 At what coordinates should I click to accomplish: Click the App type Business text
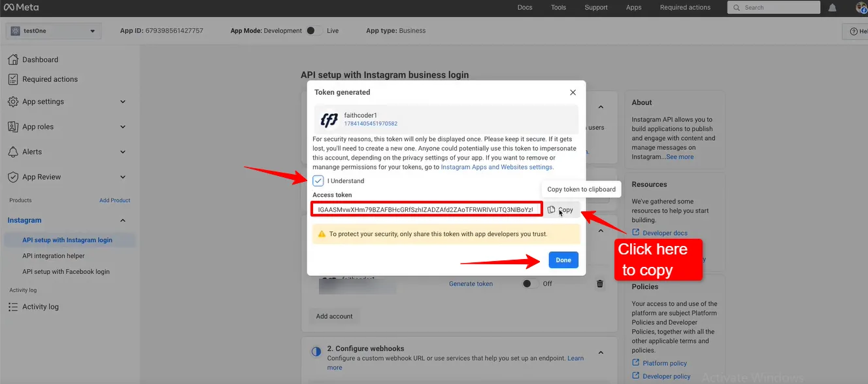[395, 31]
